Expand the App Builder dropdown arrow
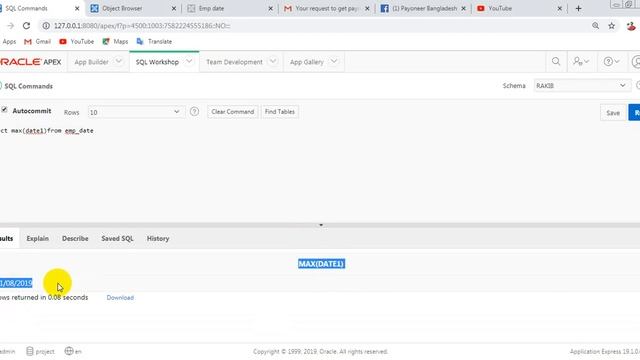Viewport: 640px width, 360px height. [118, 61]
